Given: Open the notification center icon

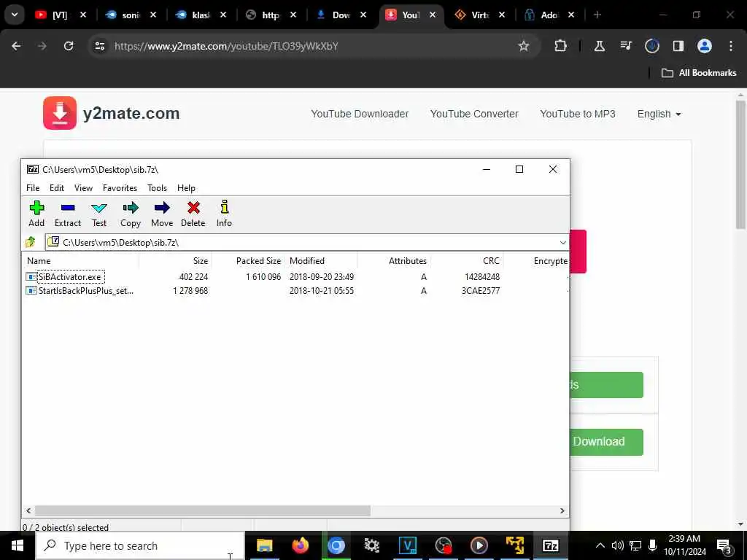Looking at the screenshot, I should [x=724, y=545].
